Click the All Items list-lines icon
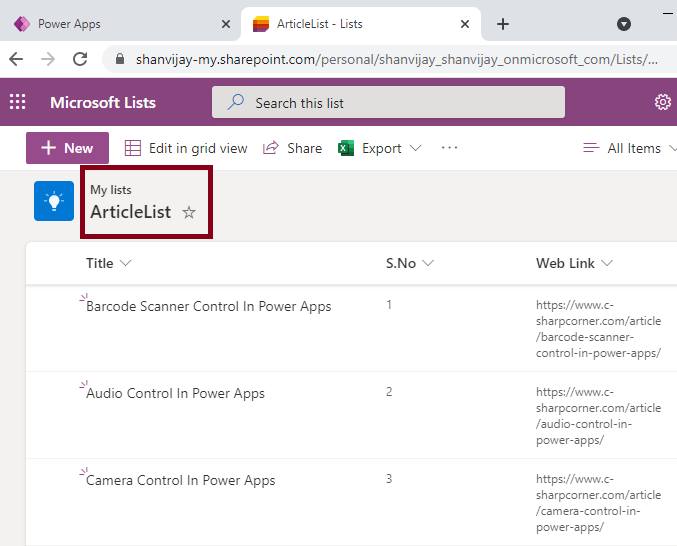 [x=591, y=148]
